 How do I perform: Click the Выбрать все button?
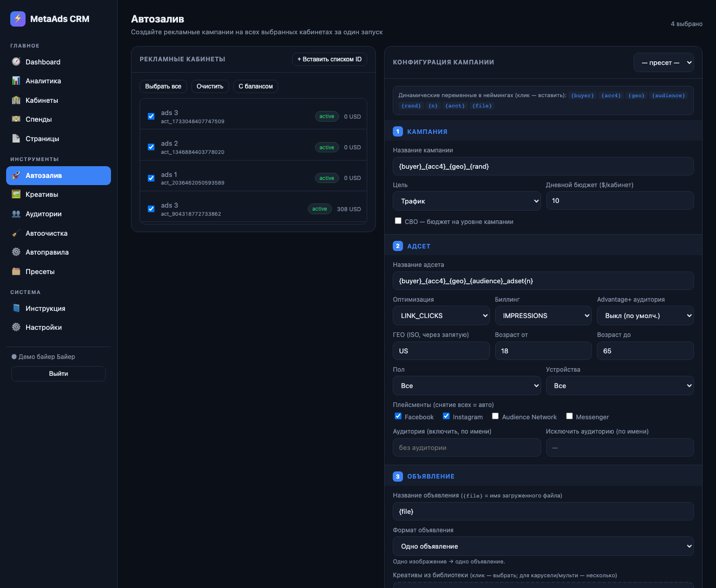pos(163,86)
